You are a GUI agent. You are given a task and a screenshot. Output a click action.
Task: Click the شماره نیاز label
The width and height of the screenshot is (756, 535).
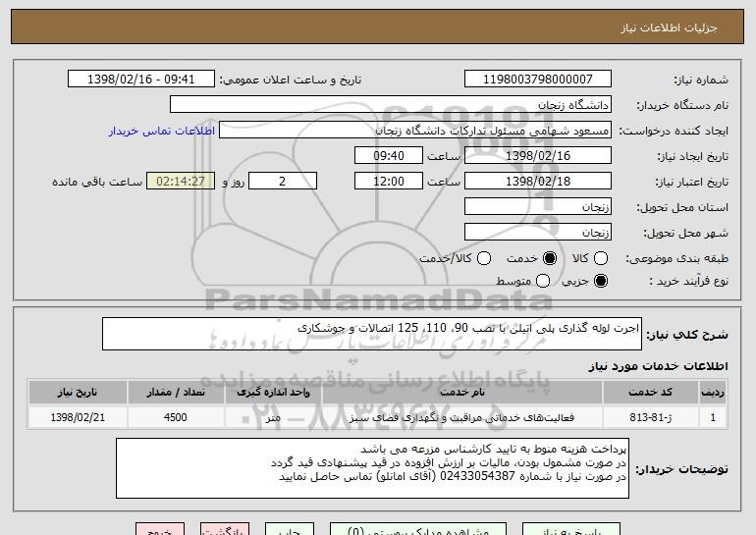click(701, 80)
